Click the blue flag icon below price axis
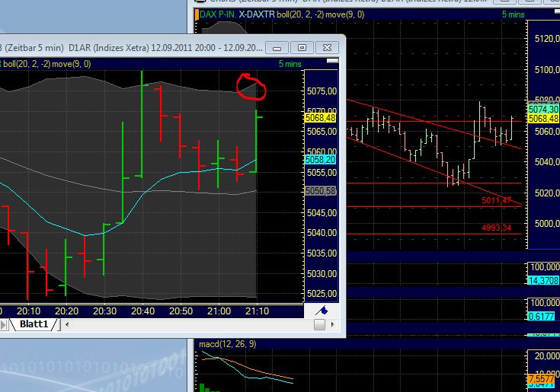 pyautogui.click(x=322, y=311)
